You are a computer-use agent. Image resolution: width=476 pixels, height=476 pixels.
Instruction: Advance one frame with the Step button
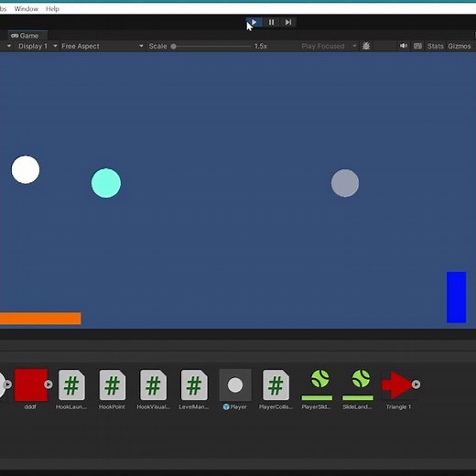(x=287, y=22)
